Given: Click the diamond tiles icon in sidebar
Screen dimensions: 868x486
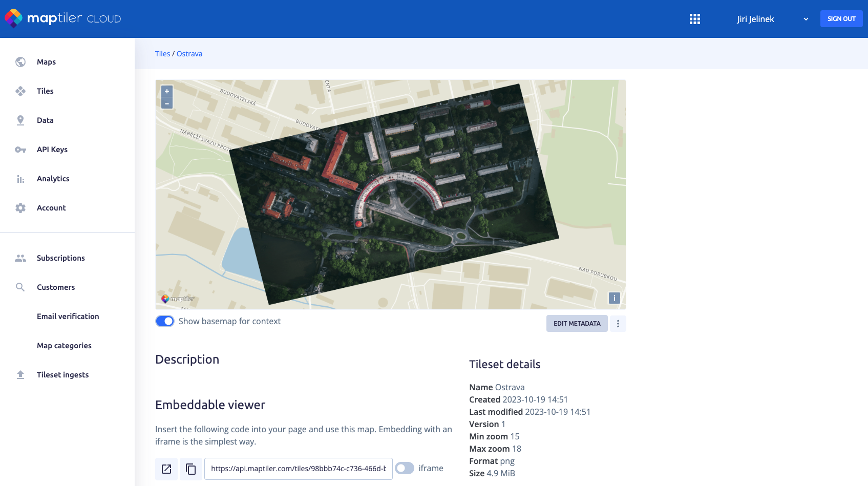Looking at the screenshot, I should (x=20, y=91).
